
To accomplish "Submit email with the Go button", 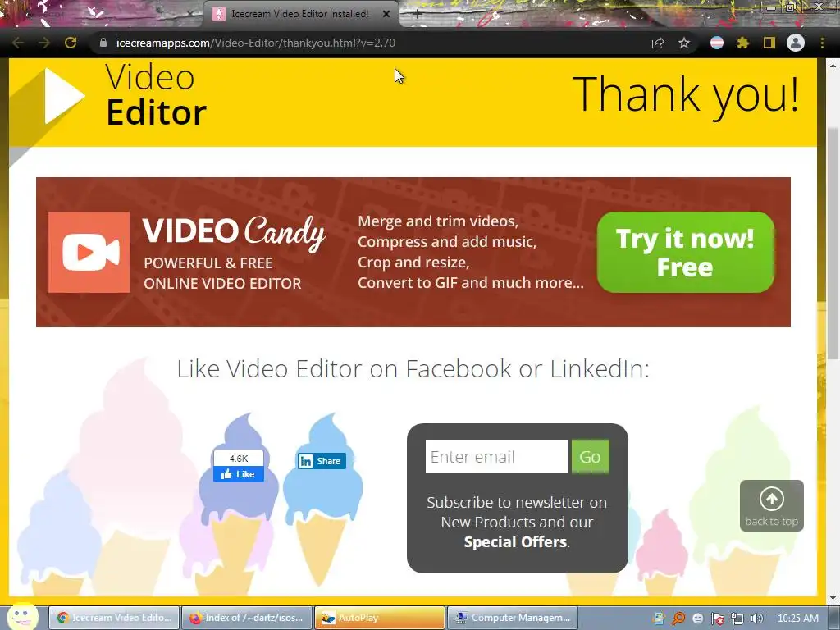I will point(591,456).
